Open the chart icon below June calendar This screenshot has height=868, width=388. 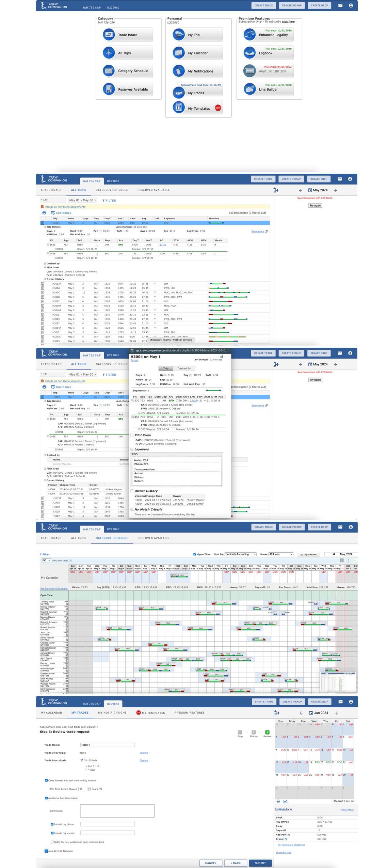point(285,801)
